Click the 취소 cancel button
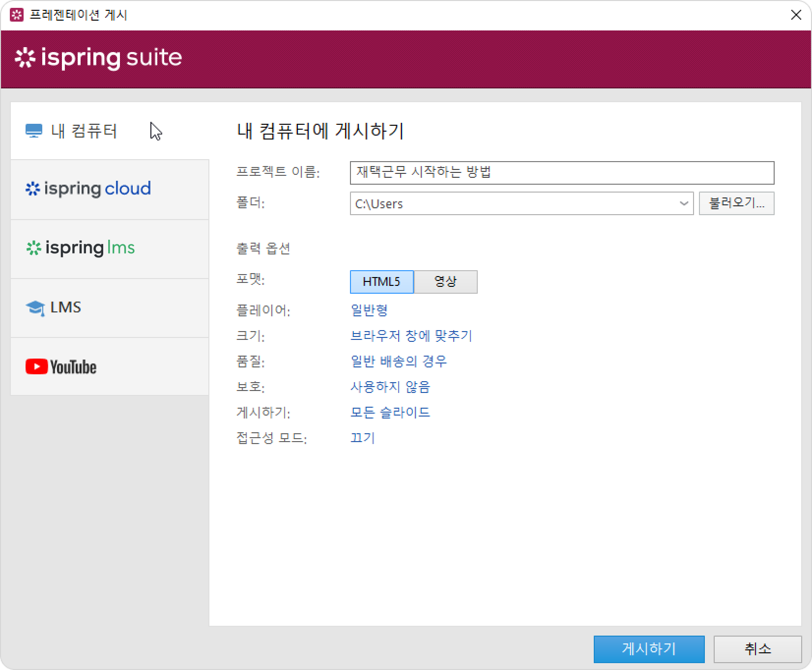Image resolution: width=812 pixels, height=670 pixels. pyautogui.click(x=757, y=649)
